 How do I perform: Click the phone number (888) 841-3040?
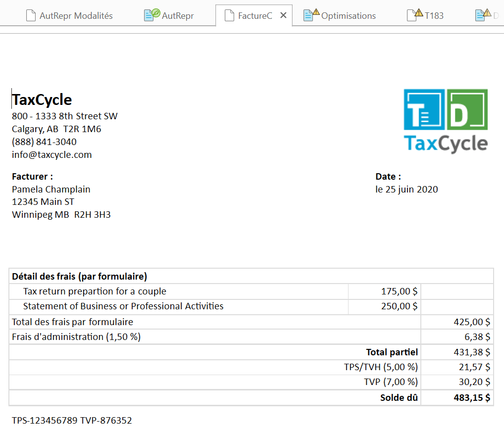(x=44, y=142)
